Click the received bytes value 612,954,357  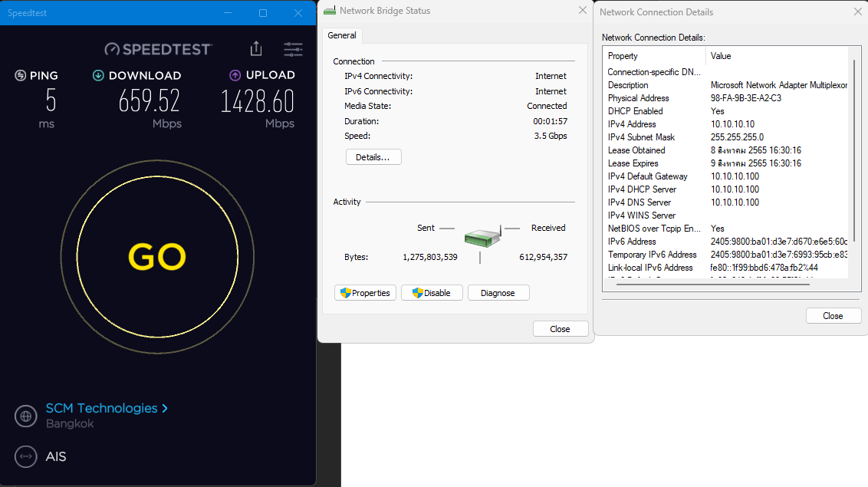click(543, 257)
